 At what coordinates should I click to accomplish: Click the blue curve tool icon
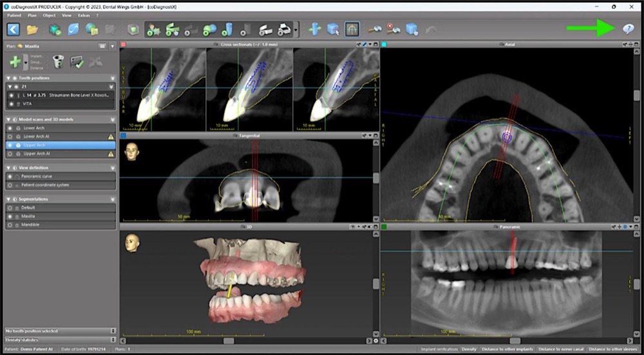point(73,30)
